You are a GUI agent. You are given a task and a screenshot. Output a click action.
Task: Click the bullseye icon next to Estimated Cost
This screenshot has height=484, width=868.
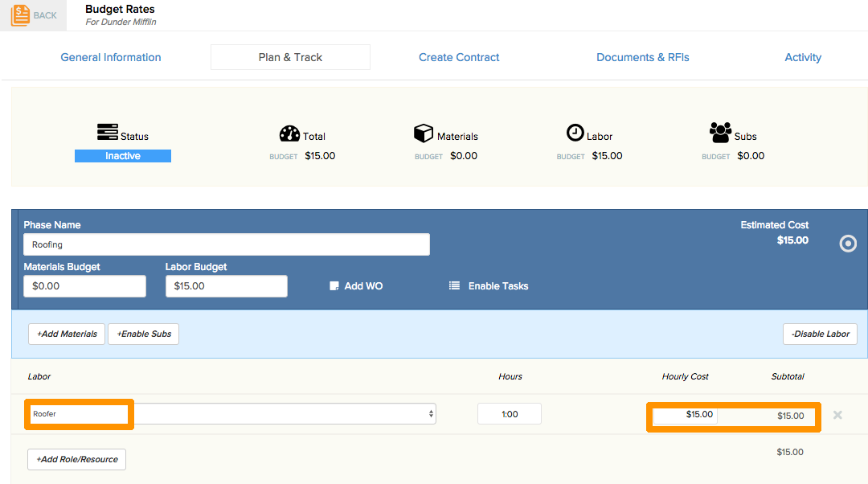pos(848,243)
